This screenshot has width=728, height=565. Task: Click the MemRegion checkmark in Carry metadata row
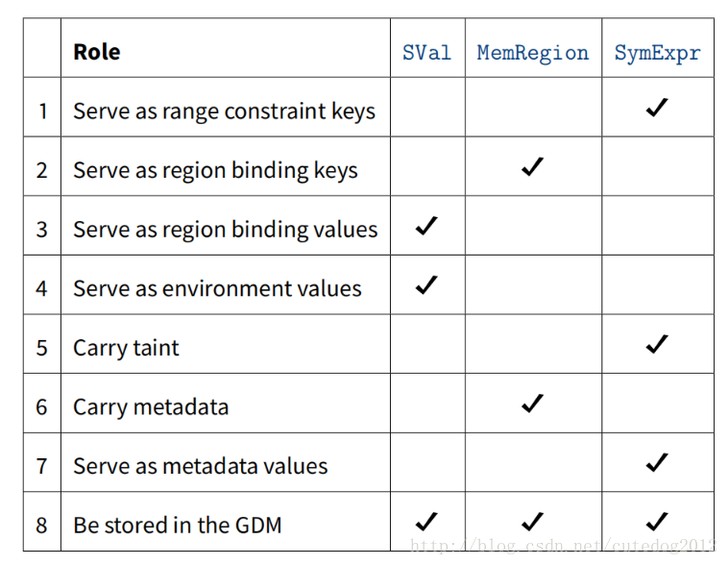[532, 404]
